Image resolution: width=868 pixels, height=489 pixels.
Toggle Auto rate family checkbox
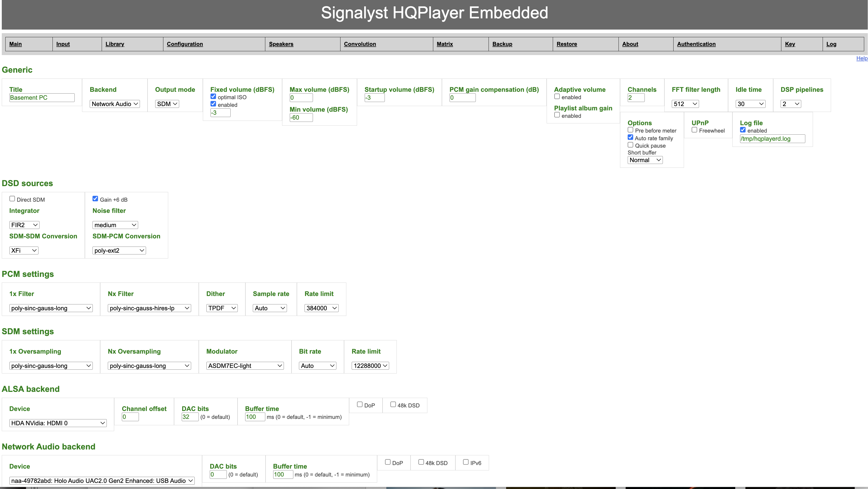coord(630,137)
